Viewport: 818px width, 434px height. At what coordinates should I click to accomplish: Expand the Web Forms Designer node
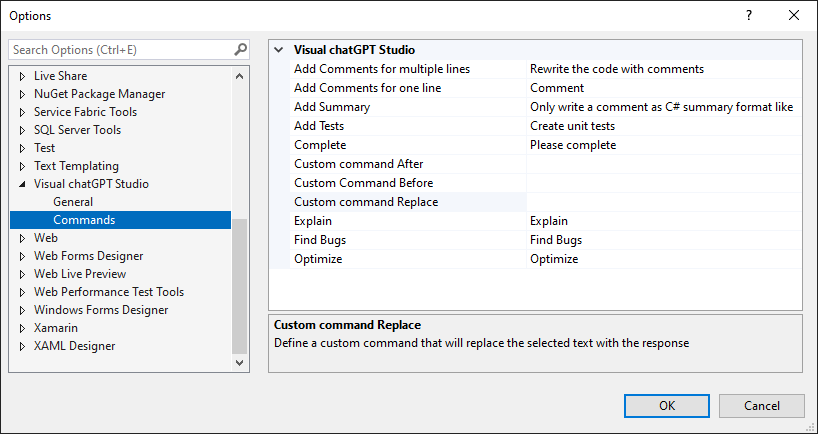tap(23, 256)
